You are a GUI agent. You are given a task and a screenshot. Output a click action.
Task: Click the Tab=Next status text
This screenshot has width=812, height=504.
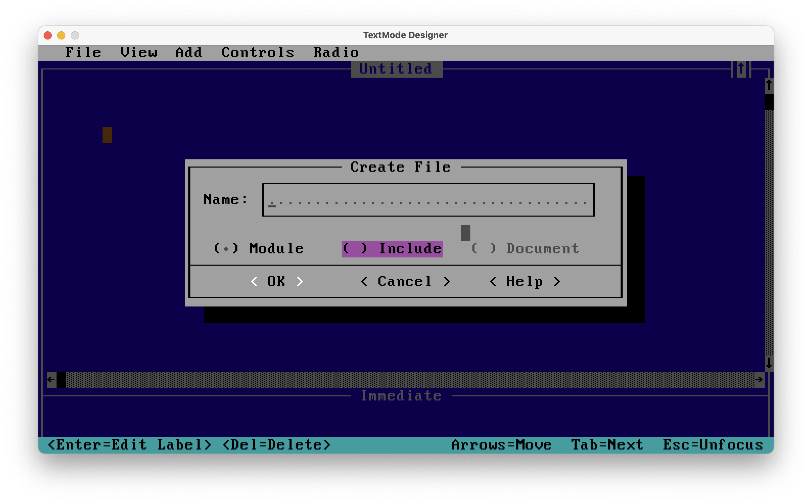(607, 445)
